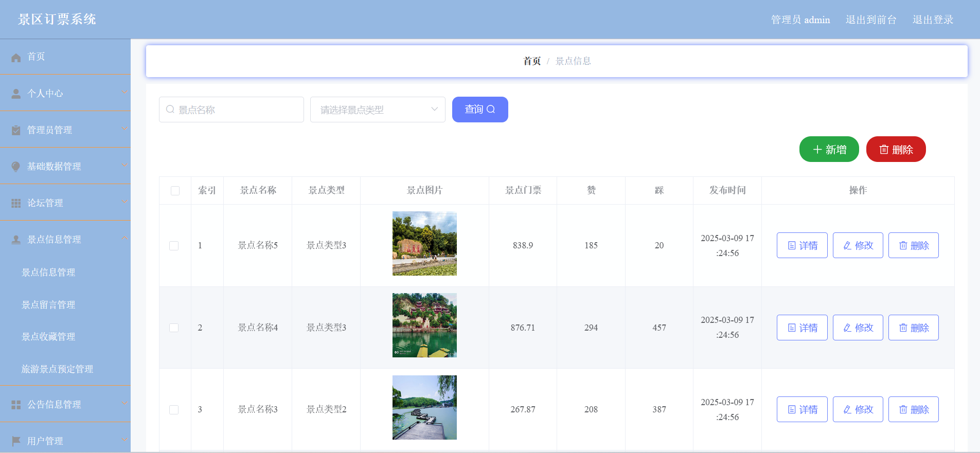Click document icon in 详情 for 景点名称3
This screenshot has height=453, width=980.
point(792,410)
